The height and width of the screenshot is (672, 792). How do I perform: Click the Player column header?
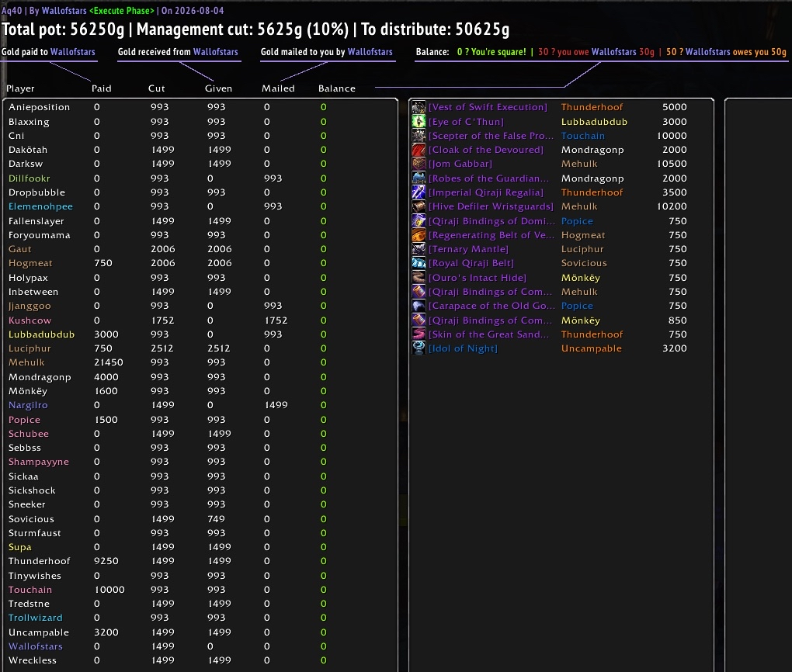tap(20, 88)
